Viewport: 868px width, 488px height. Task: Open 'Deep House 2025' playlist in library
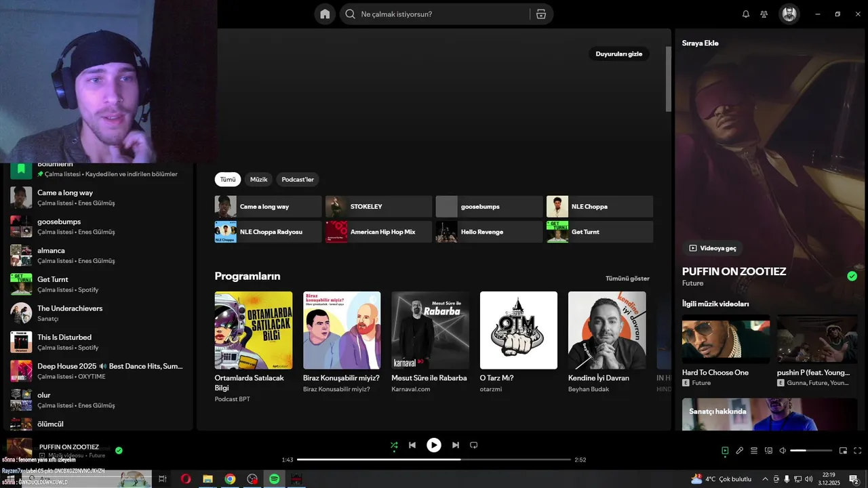[97, 371]
